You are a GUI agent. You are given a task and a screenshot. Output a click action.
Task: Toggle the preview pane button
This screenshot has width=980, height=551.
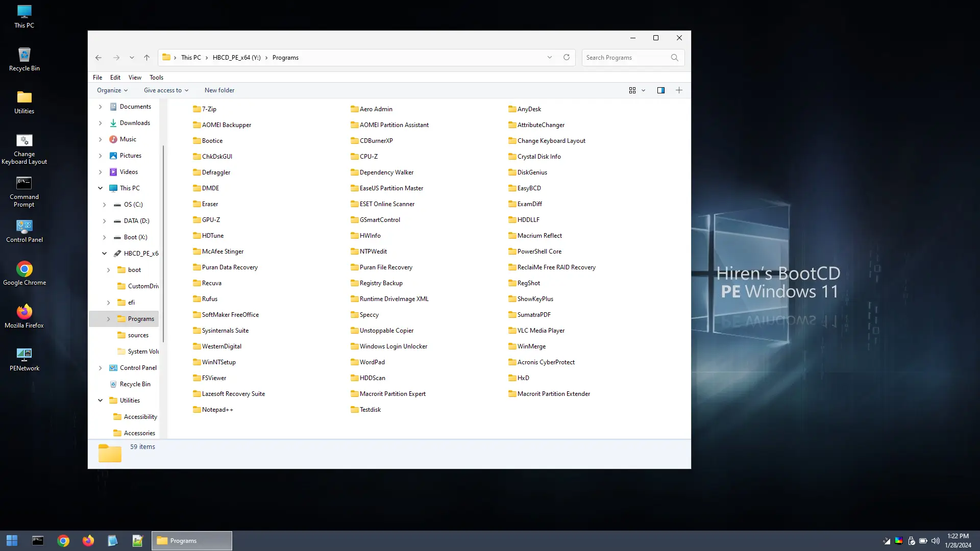660,90
